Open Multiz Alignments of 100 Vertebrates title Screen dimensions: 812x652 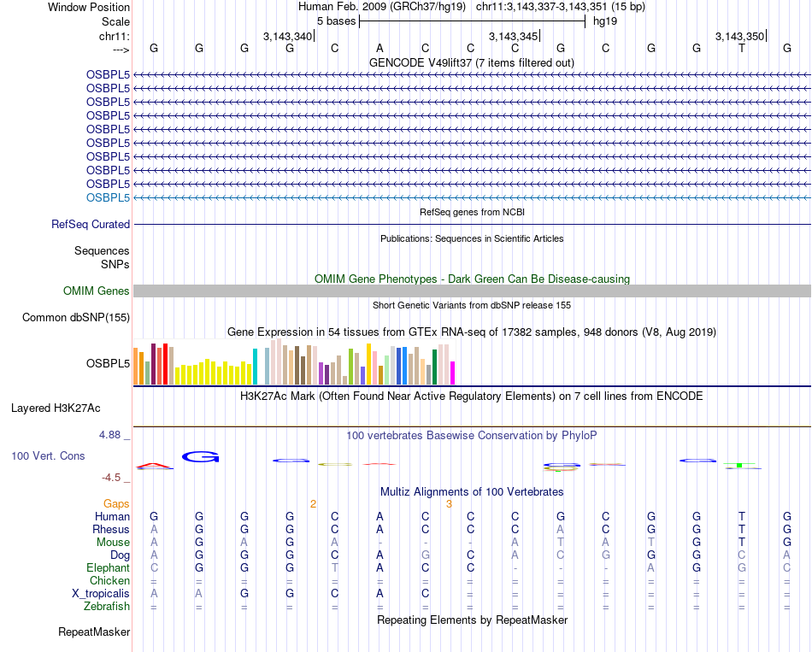click(472, 492)
